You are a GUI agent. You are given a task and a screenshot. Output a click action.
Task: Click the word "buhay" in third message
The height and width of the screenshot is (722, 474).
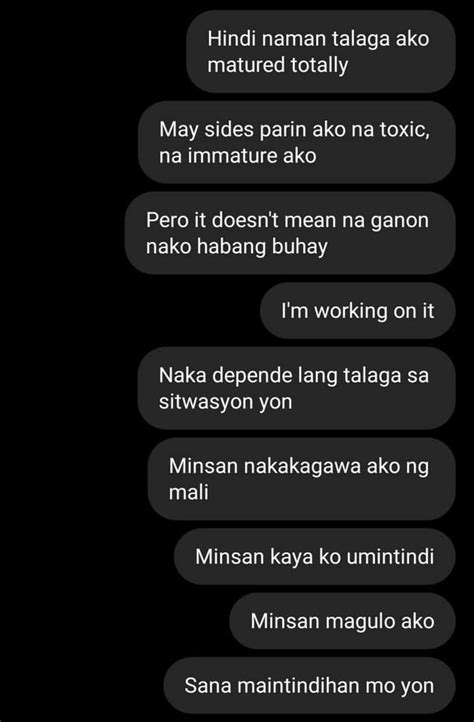300,247
